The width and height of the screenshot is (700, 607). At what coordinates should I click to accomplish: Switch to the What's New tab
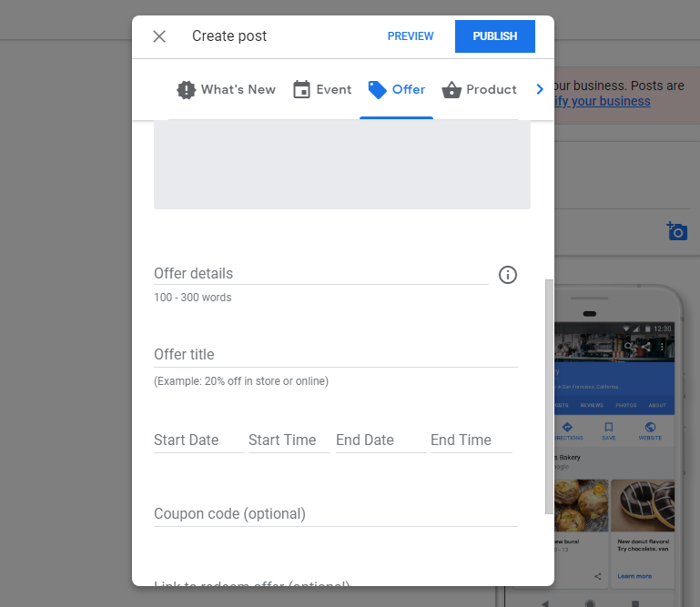tap(226, 90)
